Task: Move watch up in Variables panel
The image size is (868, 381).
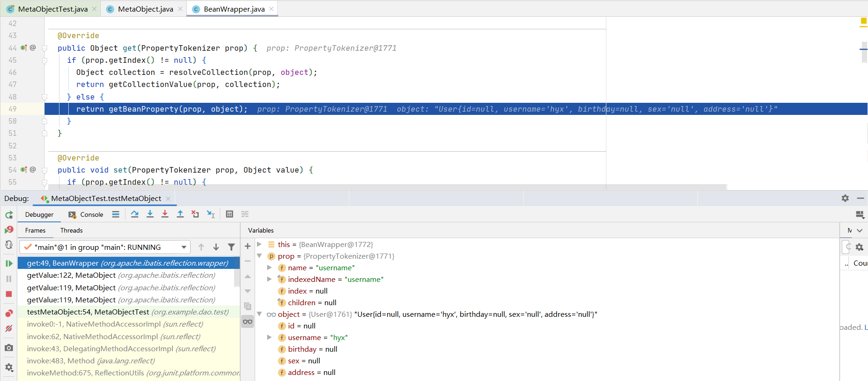Action: pos(248,276)
